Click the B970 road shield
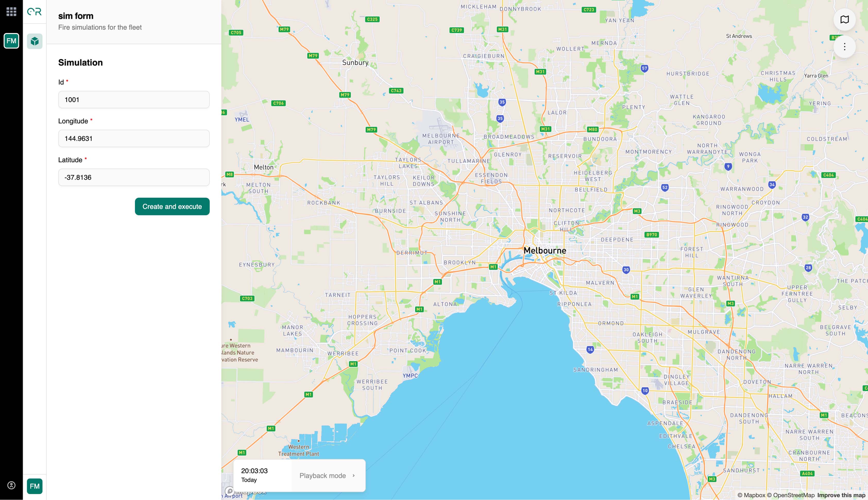 pyautogui.click(x=651, y=235)
